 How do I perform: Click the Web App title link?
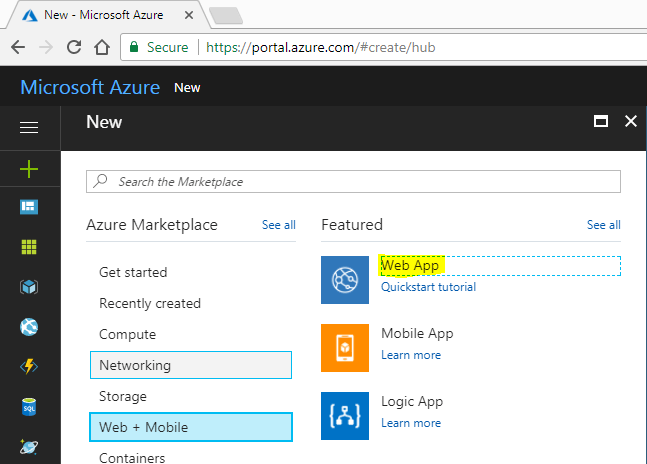[410, 265]
